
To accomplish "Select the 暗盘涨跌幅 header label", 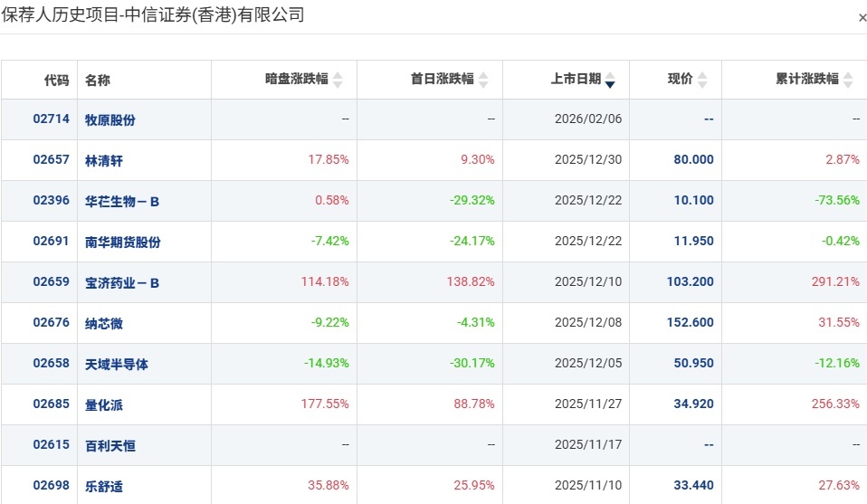I will click(296, 79).
